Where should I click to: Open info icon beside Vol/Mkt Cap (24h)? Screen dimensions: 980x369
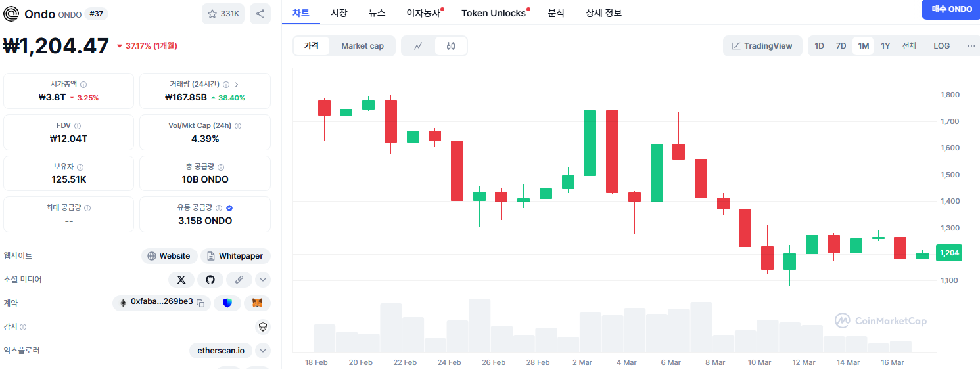[238, 126]
